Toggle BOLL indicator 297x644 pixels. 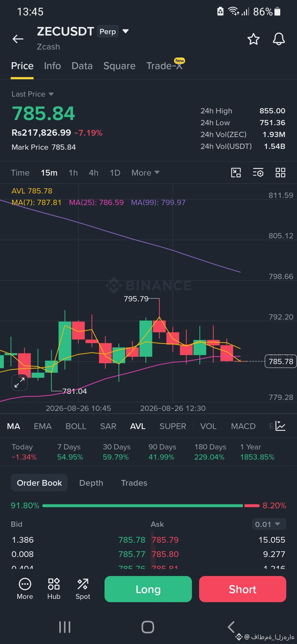(x=76, y=426)
